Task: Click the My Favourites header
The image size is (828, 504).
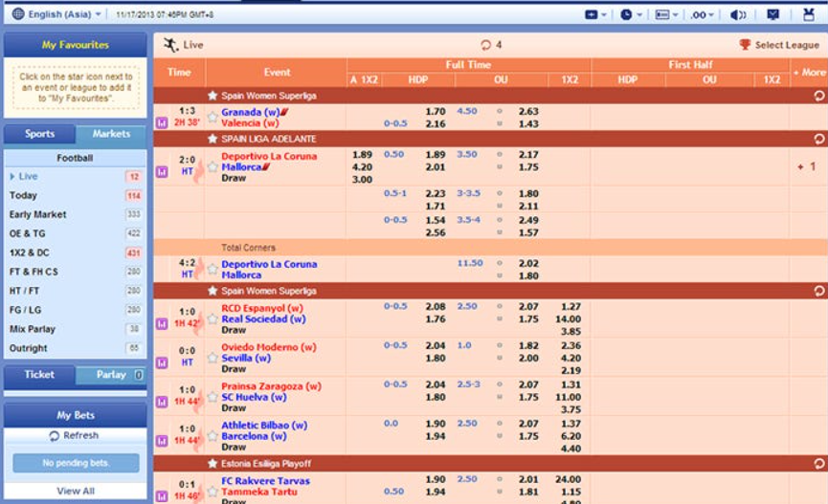Action: [75, 45]
